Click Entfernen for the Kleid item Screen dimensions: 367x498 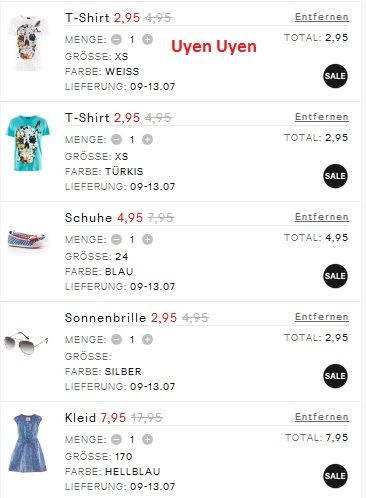tap(322, 417)
